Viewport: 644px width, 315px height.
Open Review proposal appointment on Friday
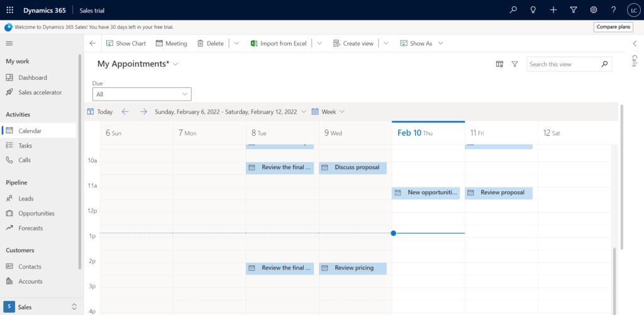[499, 193]
